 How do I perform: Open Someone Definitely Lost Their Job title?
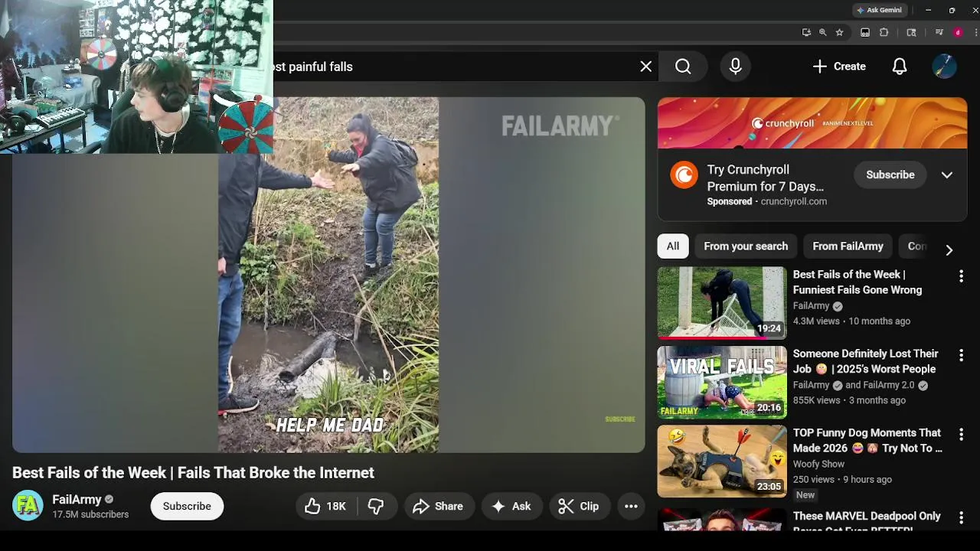click(866, 361)
